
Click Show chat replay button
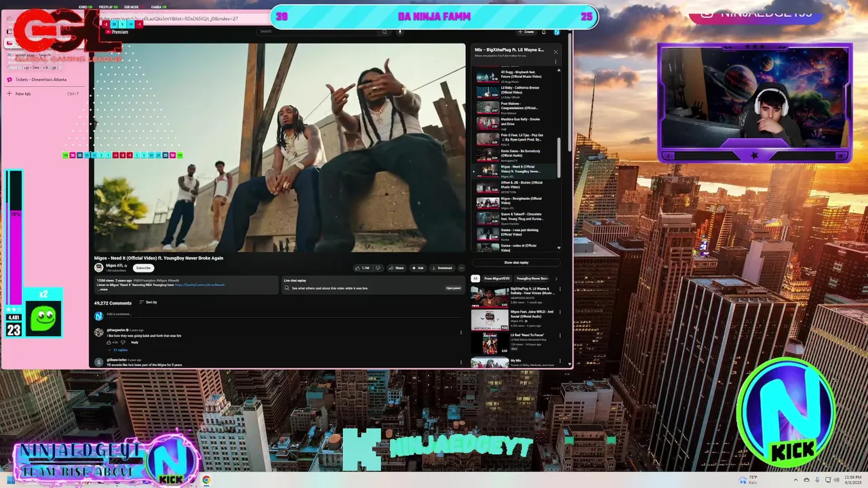click(x=516, y=262)
